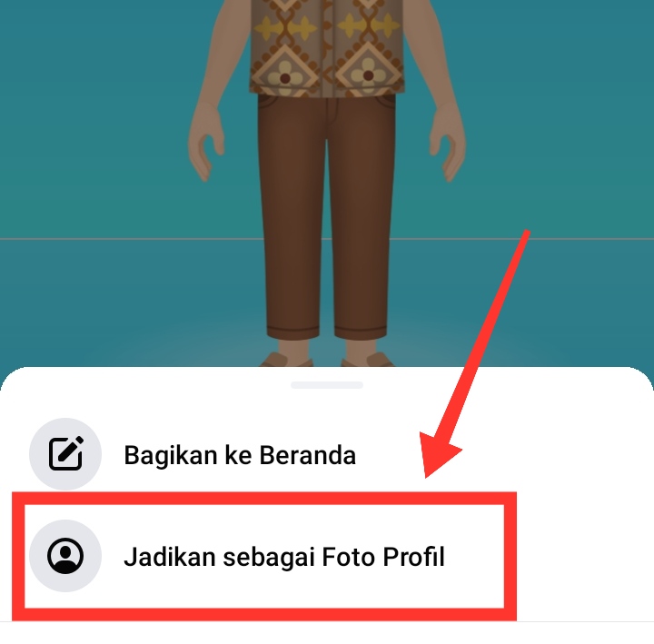The image size is (654, 644).
Task: Tap the bottom sheet grabber handle
Action: (x=327, y=384)
